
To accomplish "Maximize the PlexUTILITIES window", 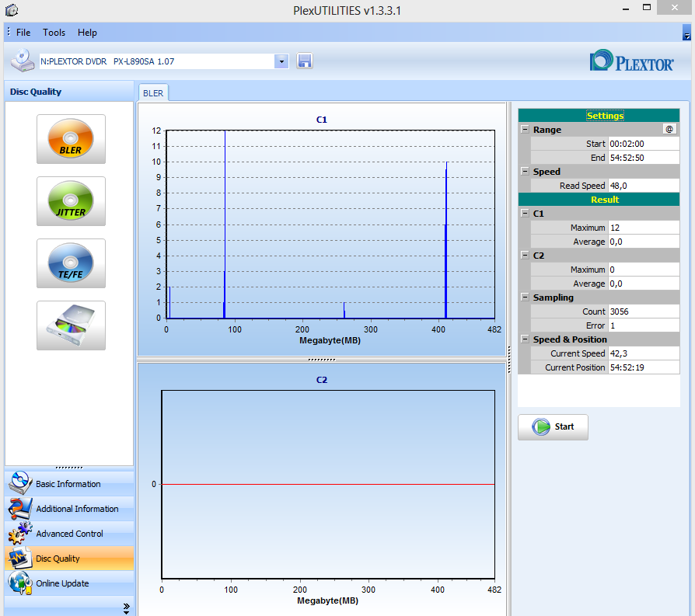I will coord(647,8).
